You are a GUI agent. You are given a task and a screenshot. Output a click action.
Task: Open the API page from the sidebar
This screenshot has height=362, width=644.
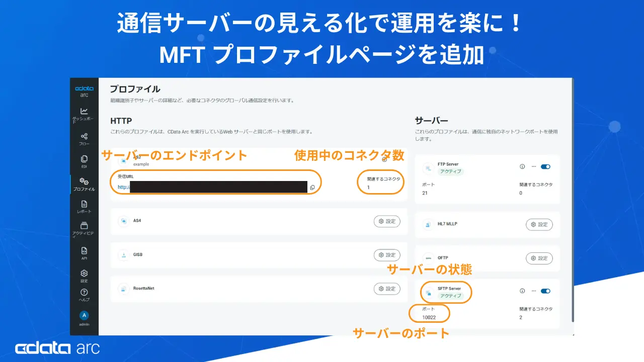[85, 251]
